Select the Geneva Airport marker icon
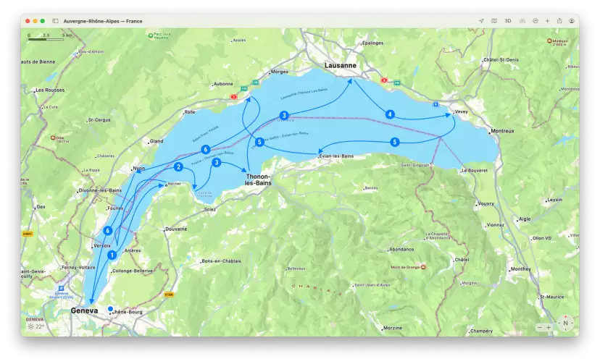This screenshot has height=364, width=600. click(61, 288)
